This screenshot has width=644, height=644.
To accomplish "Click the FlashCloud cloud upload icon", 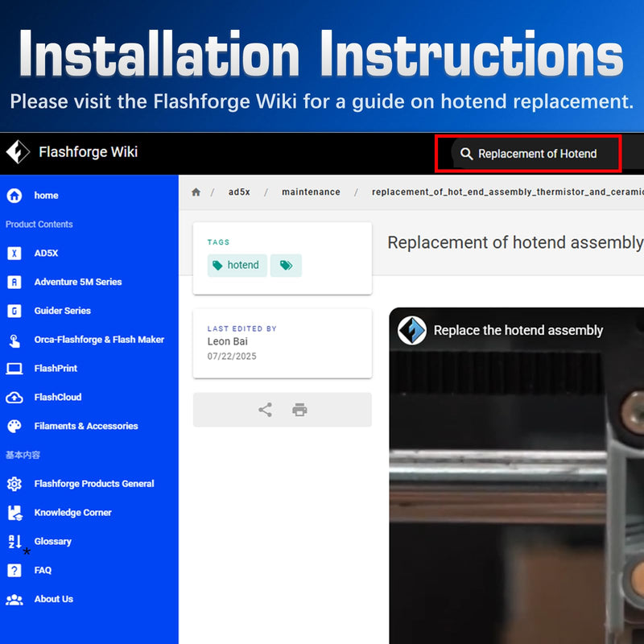I will coord(14,397).
